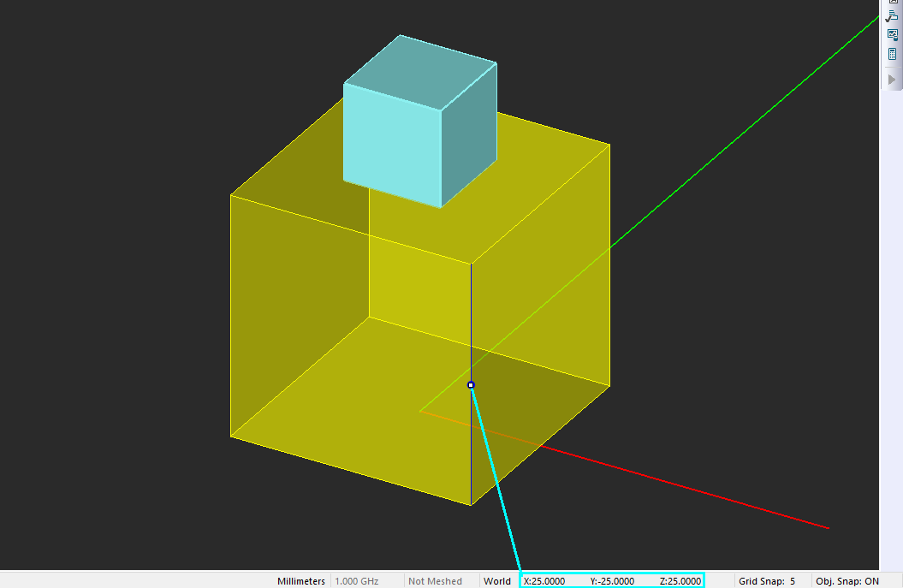The height and width of the screenshot is (588, 903).
Task: Select the top face of cyan cube
Action: point(420,72)
